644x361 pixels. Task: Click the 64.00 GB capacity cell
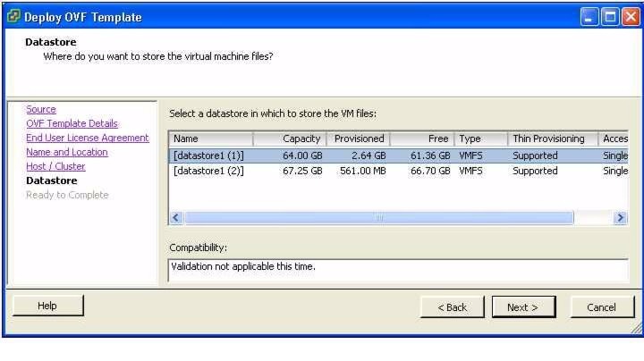302,155
